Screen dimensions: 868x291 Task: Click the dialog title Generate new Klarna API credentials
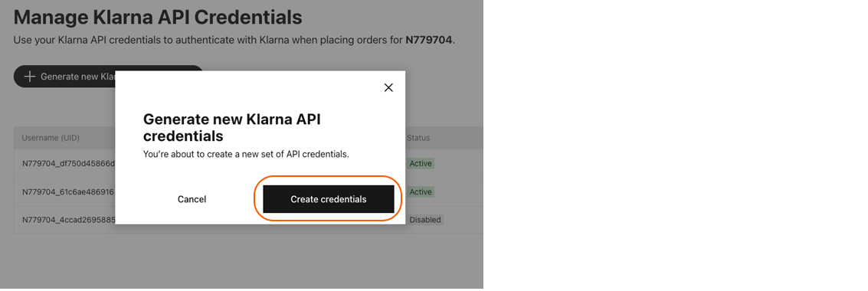click(232, 127)
